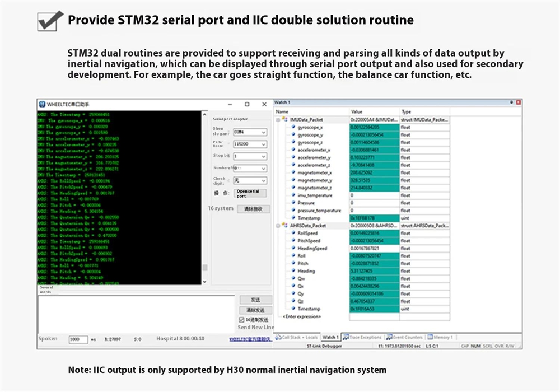
Task: Click the Memory 1 tab icon
Action: 430,337
